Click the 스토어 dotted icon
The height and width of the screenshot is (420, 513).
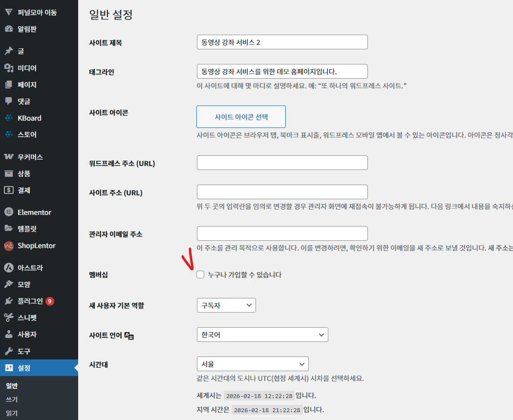(x=9, y=134)
